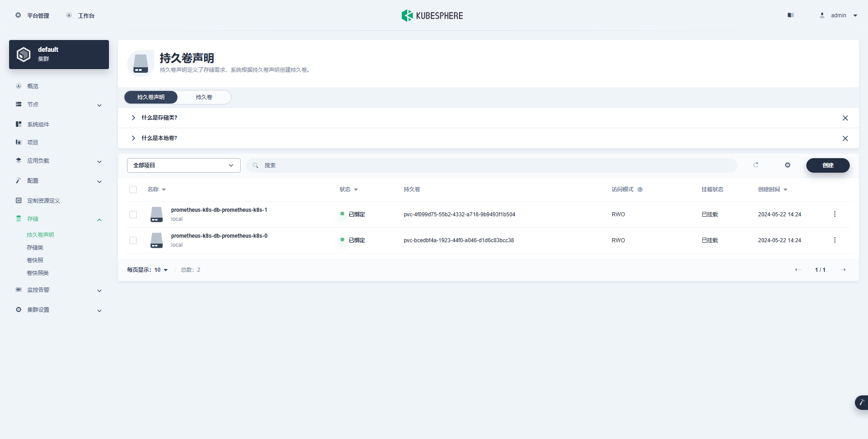Check the prometheus-k8s-db-prometheus-k8s-0 row checkbox

(133, 240)
